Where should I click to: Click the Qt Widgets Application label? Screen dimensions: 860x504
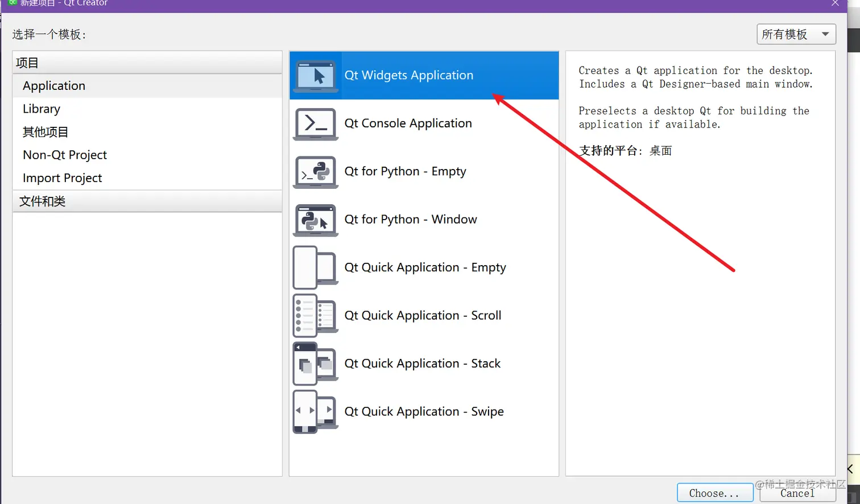(x=409, y=75)
